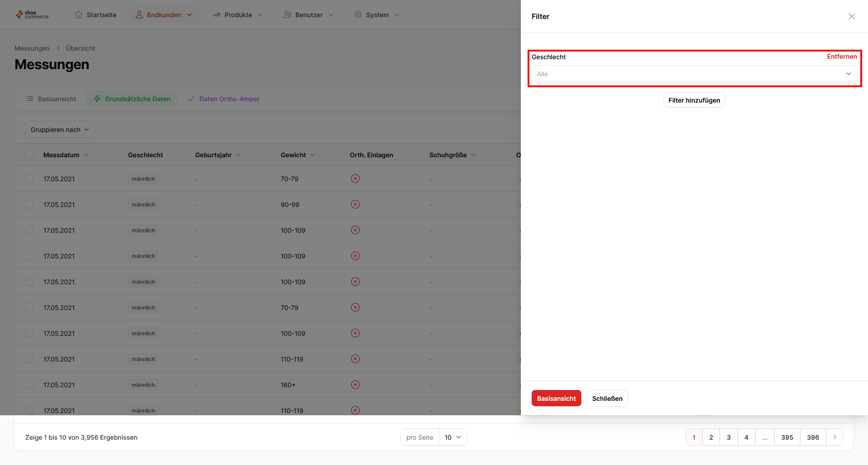Close the Filter panel with X icon
The width and height of the screenshot is (868, 465).
tap(851, 16)
